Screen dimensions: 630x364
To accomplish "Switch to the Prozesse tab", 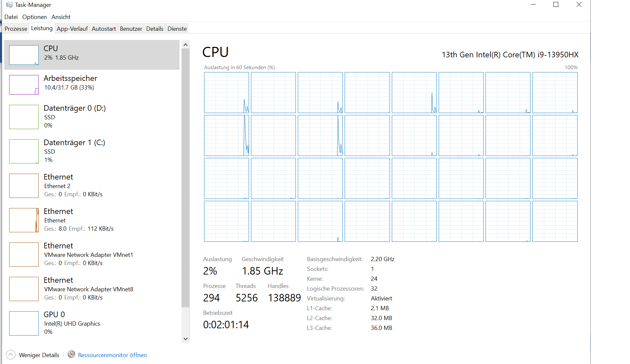I will click(x=16, y=29).
